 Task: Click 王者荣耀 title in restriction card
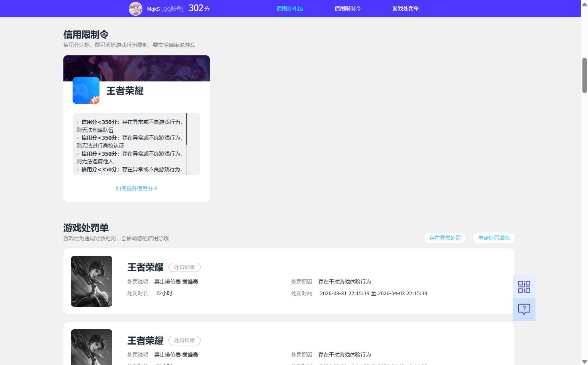(x=125, y=91)
